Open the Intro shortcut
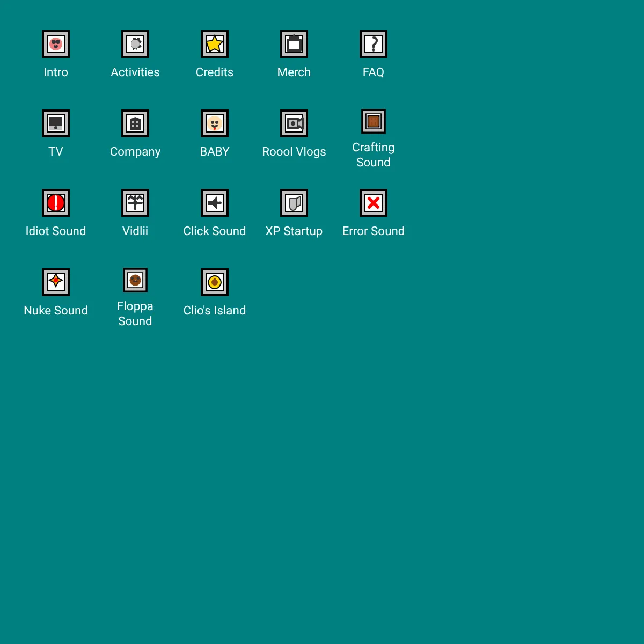Image resolution: width=644 pixels, height=644 pixels. tap(56, 43)
